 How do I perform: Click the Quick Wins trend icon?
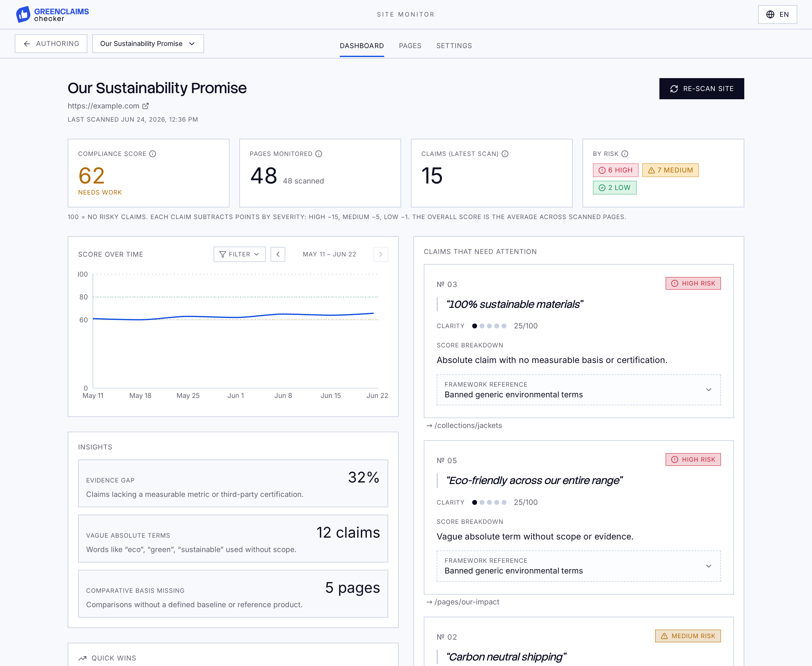82,658
